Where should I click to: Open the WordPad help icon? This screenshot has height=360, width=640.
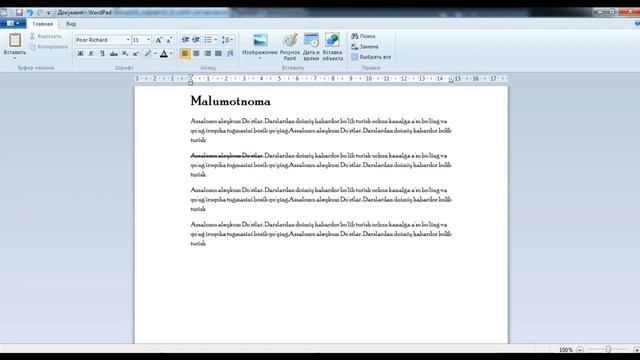[638, 24]
